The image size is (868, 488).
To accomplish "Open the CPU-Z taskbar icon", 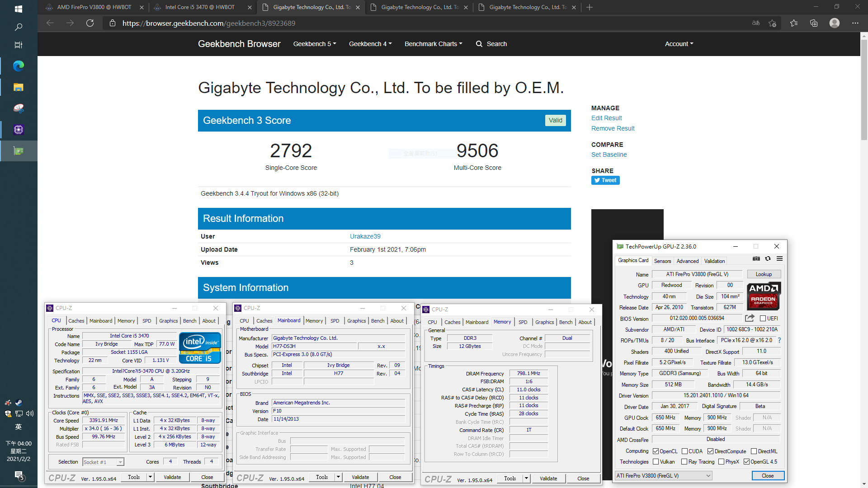I will pyautogui.click(x=19, y=130).
